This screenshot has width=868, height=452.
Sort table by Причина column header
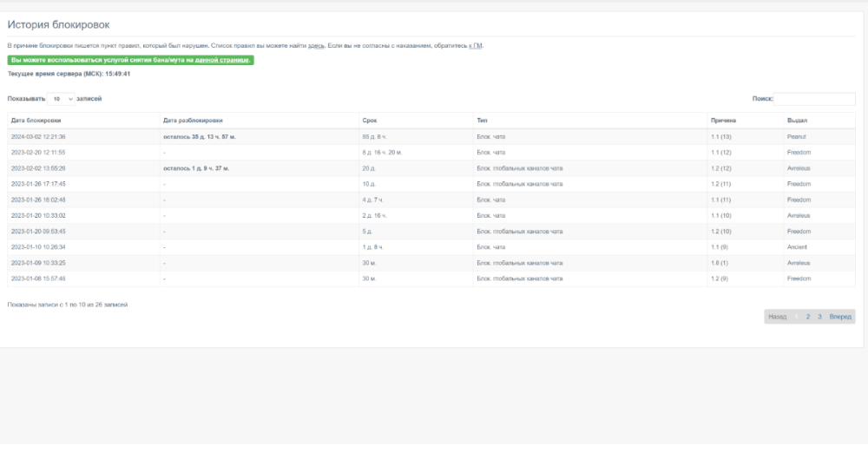(723, 121)
